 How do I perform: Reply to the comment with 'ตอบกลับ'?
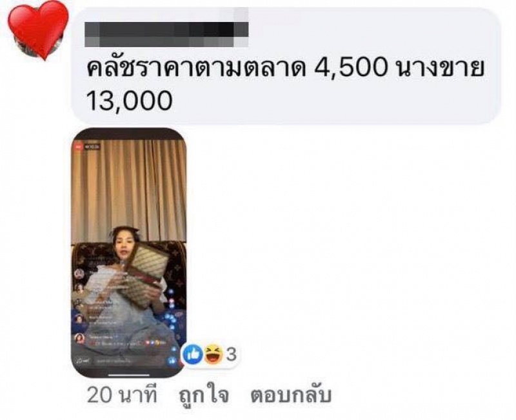[291, 395]
